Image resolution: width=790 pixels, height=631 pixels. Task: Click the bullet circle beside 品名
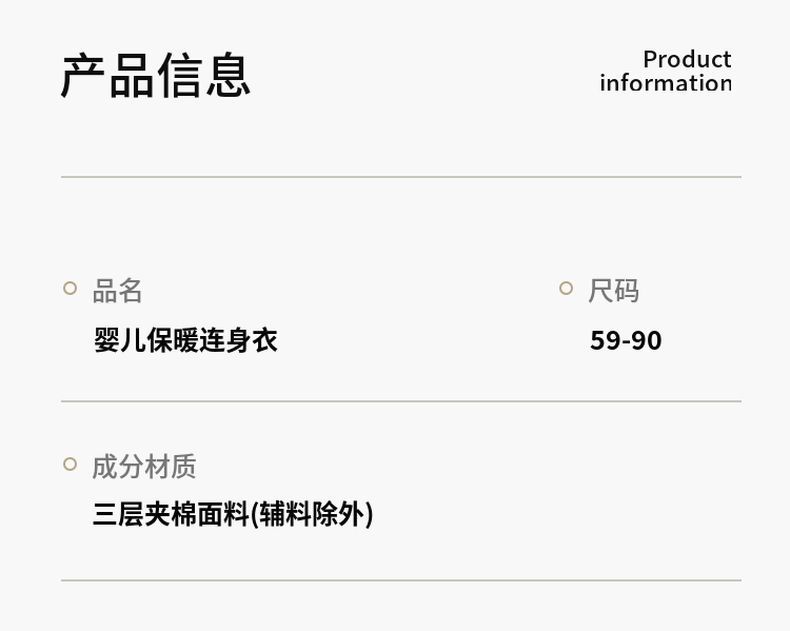tap(70, 288)
